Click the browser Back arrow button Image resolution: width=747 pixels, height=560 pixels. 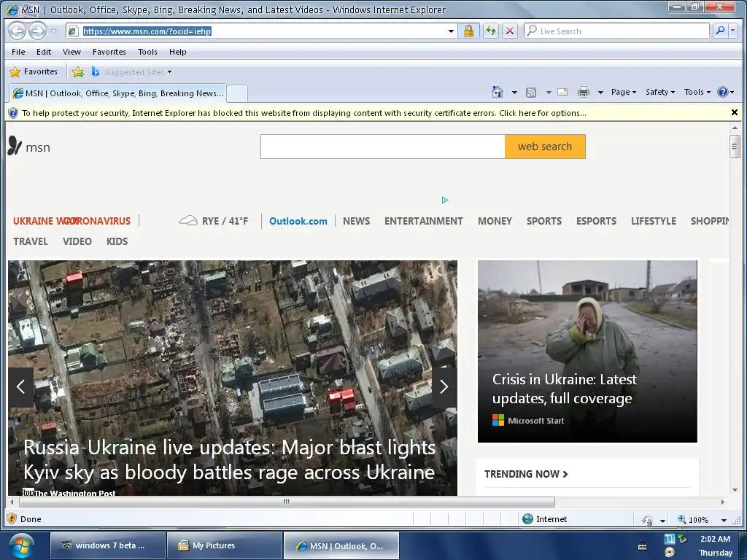click(18, 31)
